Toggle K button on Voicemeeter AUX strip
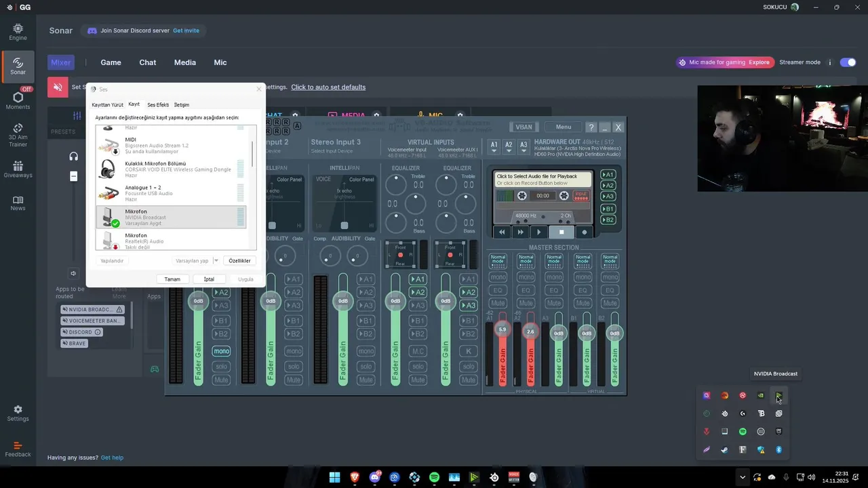Image resolution: width=868 pixels, height=488 pixels. pos(468,351)
